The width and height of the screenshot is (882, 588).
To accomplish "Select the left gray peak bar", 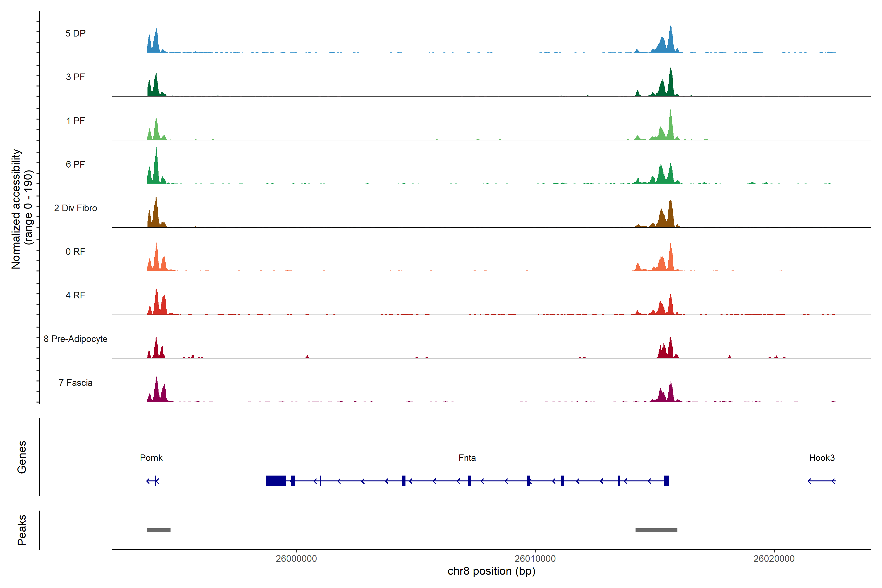I will click(158, 530).
